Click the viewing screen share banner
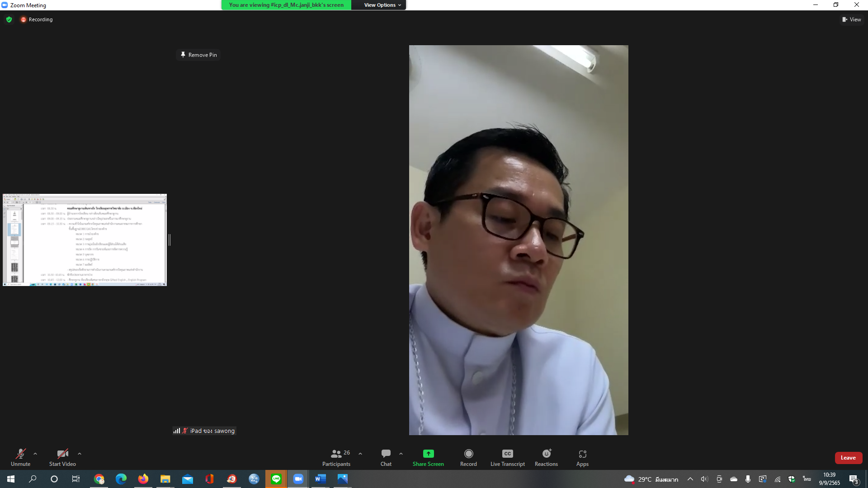Viewport: 868px width, 488px height. click(x=286, y=5)
